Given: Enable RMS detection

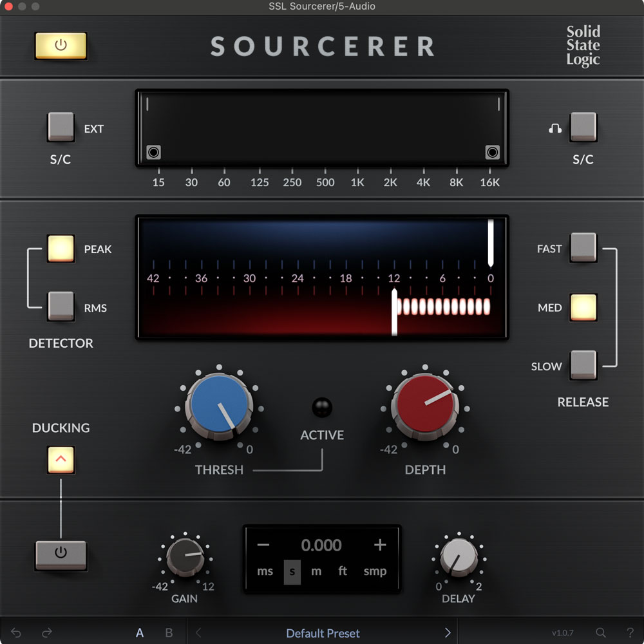Looking at the screenshot, I should [x=61, y=307].
